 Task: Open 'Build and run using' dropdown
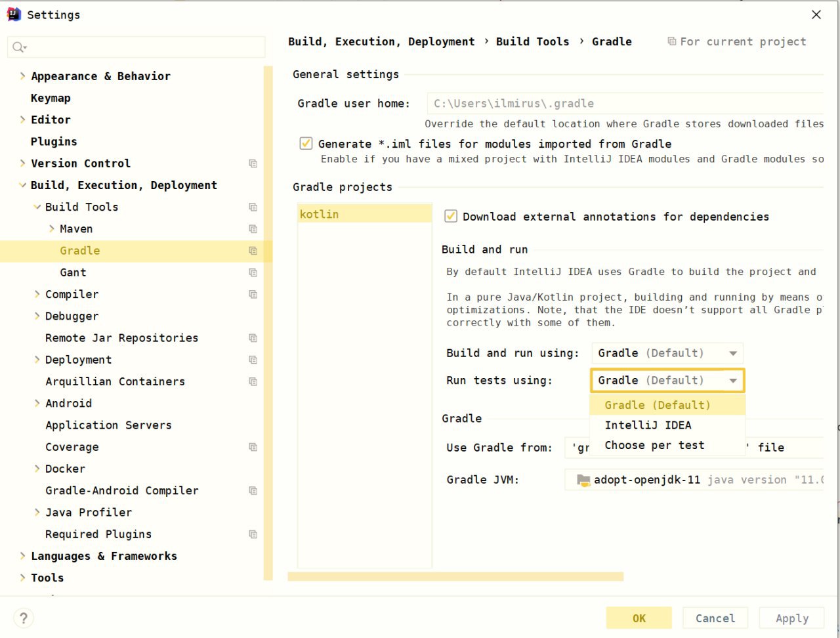pos(667,353)
